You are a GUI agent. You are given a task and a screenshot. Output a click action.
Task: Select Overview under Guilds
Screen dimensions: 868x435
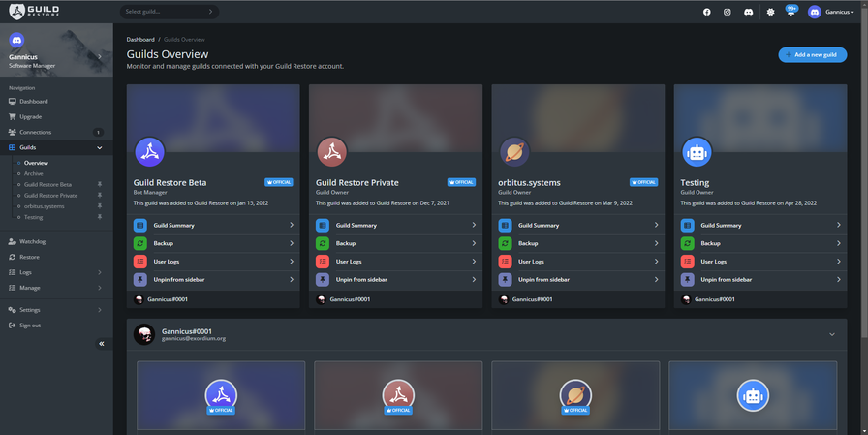pyautogui.click(x=36, y=163)
